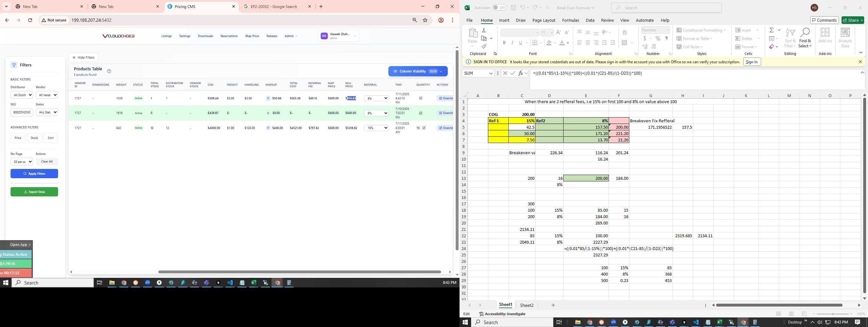868x327 pixels.
Task: Switch to Sheet2 in Excel
Action: (527, 305)
